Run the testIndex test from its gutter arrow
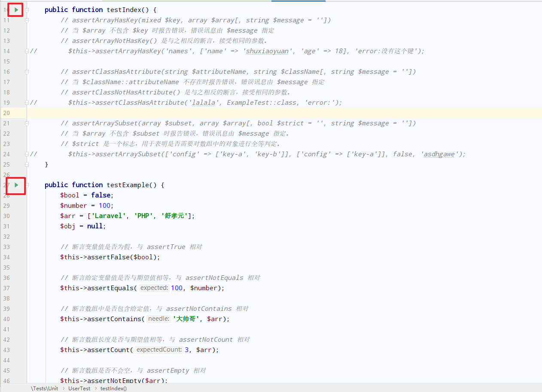Screen dimensions: 542x392 (16, 9)
